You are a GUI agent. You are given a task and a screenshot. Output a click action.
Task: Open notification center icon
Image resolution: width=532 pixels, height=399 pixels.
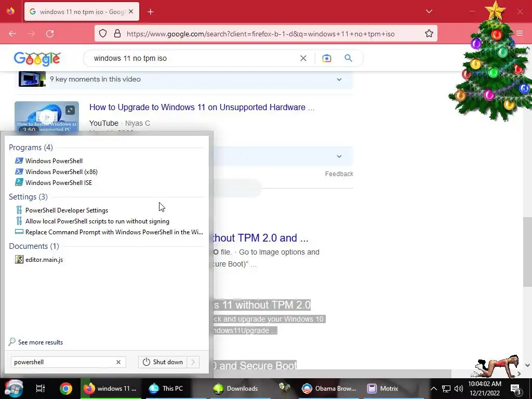point(516,389)
